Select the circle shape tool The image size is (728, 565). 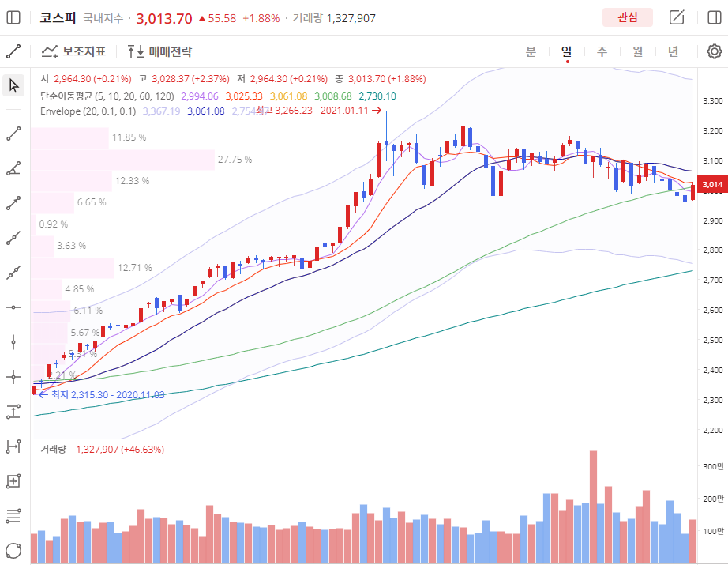coord(13,551)
